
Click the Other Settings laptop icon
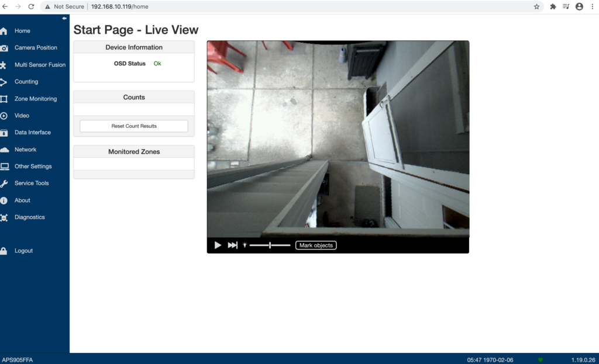[5, 167]
